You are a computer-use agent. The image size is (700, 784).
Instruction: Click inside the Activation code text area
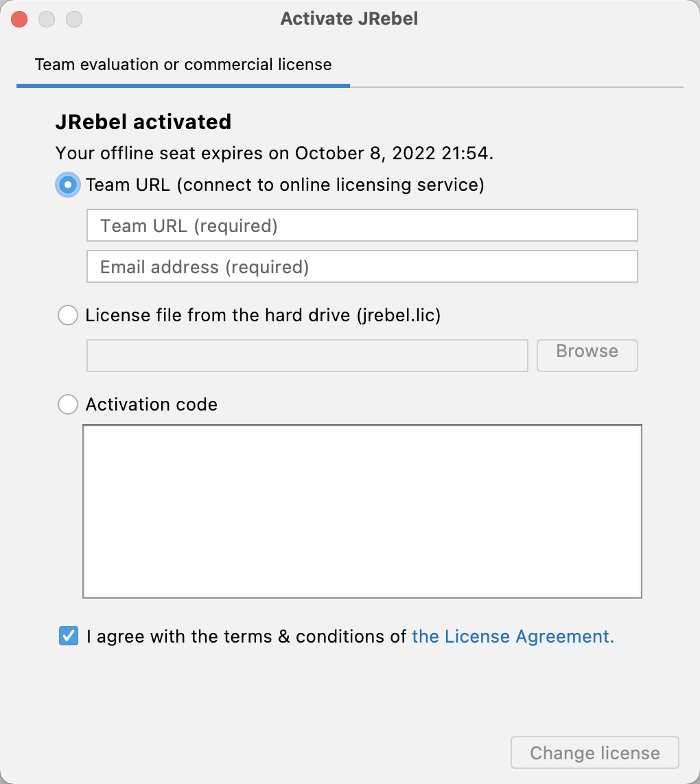point(362,511)
